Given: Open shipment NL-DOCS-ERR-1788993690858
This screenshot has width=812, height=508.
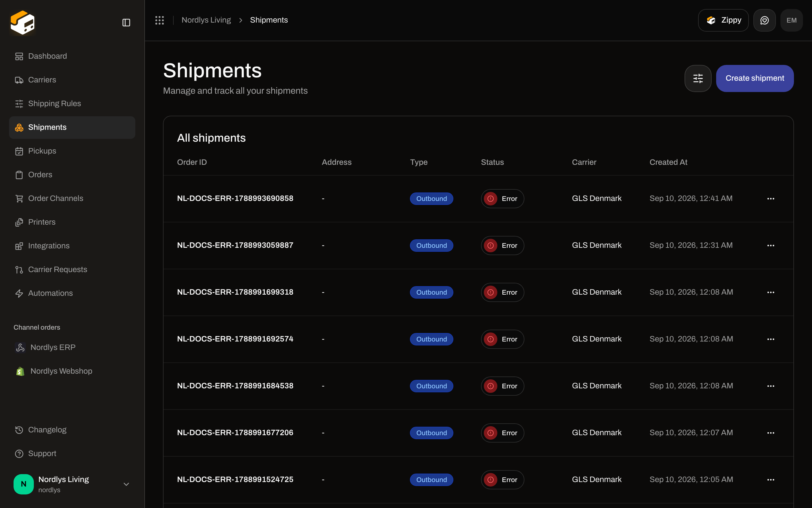Looking at the screenshot, I should [x=235, y=198].
